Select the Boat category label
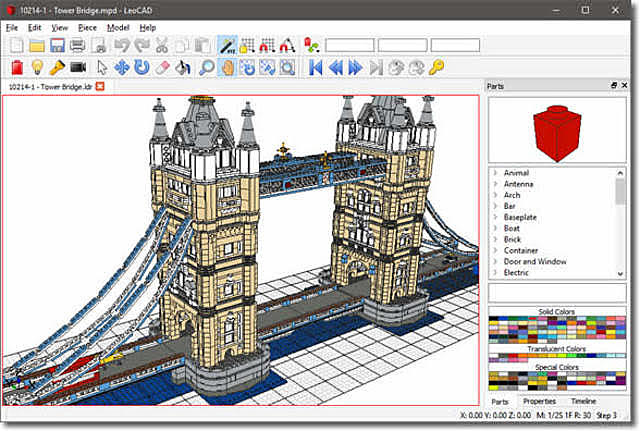Image resolution: width=640 pixels, height=431 pixels. point(511,228)
